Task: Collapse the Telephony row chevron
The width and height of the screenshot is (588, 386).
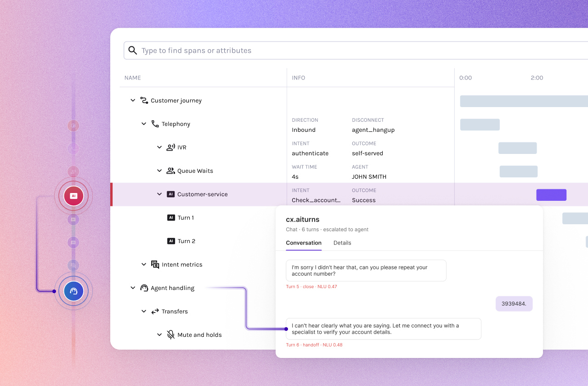Action: pyautogui.click(x=144, y=124)
